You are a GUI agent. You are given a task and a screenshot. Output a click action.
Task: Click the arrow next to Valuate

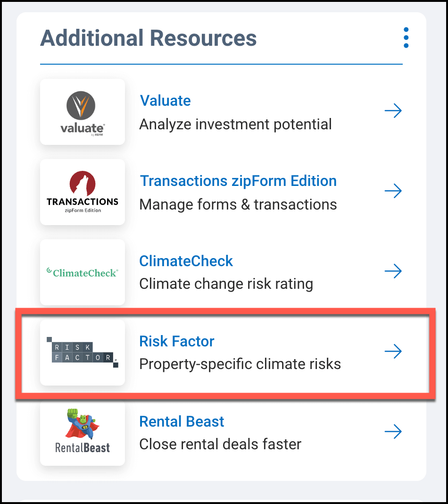point(393,111)
